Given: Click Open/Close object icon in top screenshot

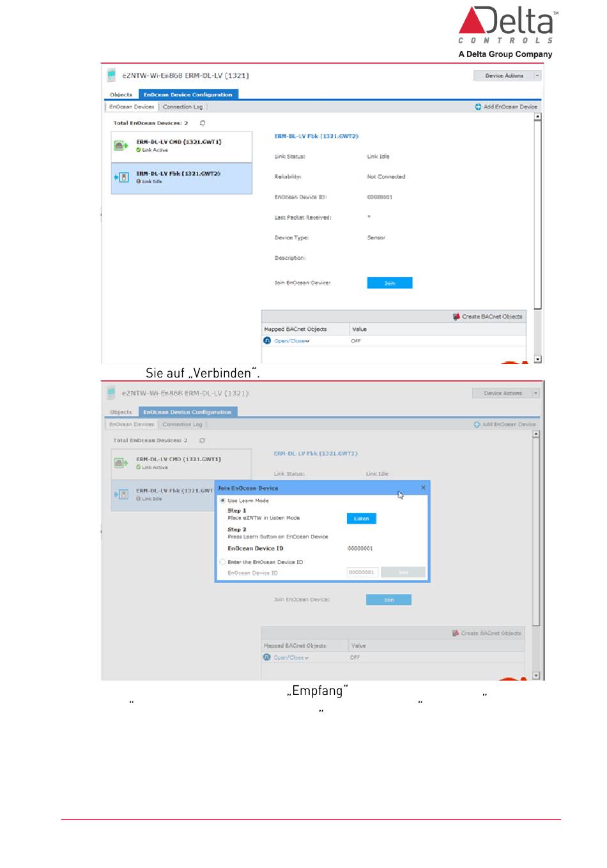Looking at the screenshot, I should [x=267, y=340].
